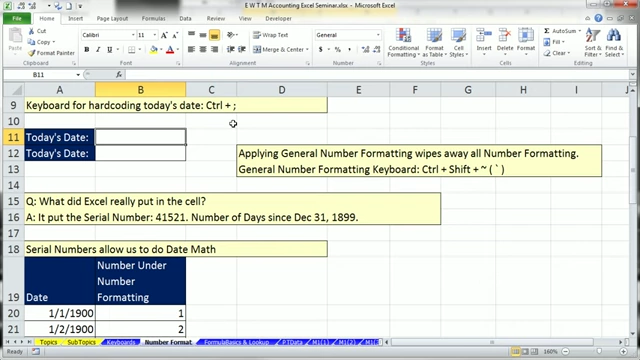The image size is (640, 360).
Task: Click the Copy icon
Action: (31, 42)
